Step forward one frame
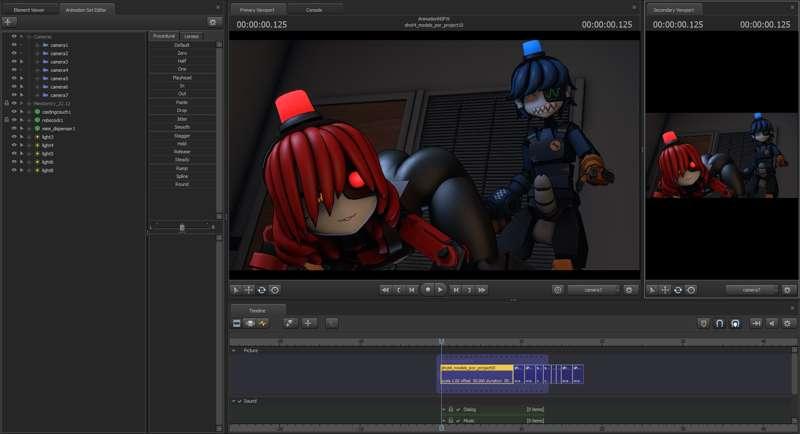The width and height of the screenshot is (800, 434). click(x=456, y=290)
